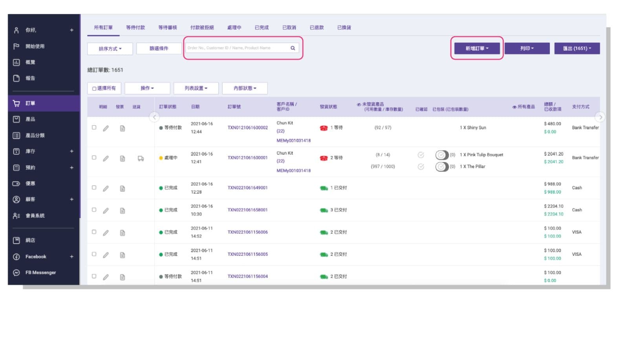
Task: Edit order TXN0221061156005 with pencil icon
Action: [x=106, y=255]
